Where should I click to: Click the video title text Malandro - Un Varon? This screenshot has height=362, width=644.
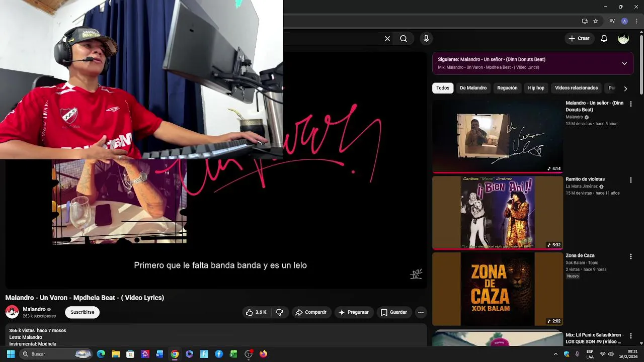click(85, 298)
